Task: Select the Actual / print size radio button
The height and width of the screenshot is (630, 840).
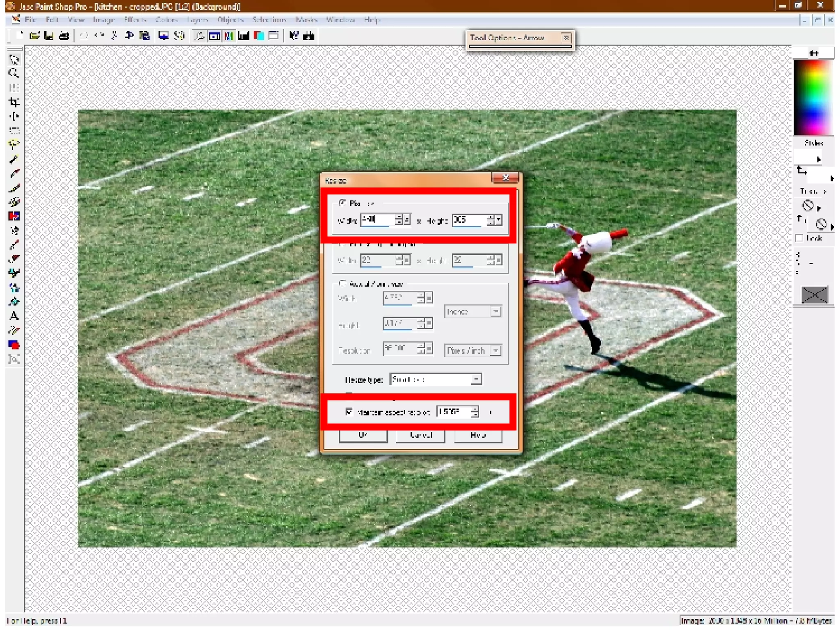Action: coord(342,283)
